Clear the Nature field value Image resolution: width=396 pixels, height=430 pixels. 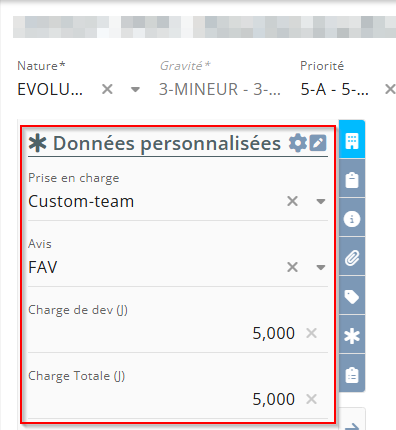107,89
